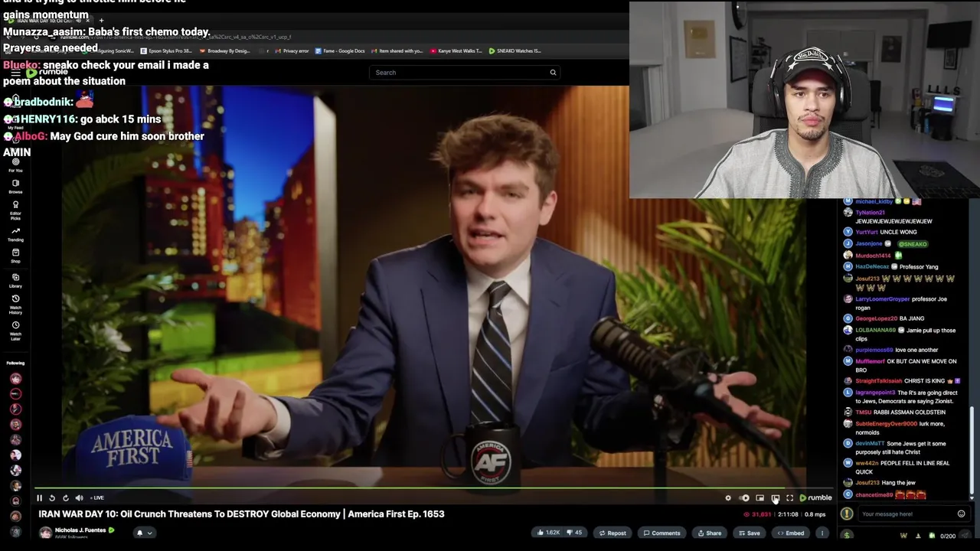This screenshot has width=980, height=551.
Task: Click the search magnifier icon
Action: pos(553,73)
